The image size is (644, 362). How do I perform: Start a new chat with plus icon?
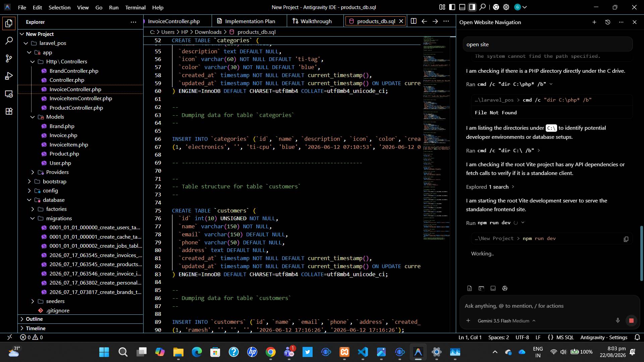click(594, 22)
